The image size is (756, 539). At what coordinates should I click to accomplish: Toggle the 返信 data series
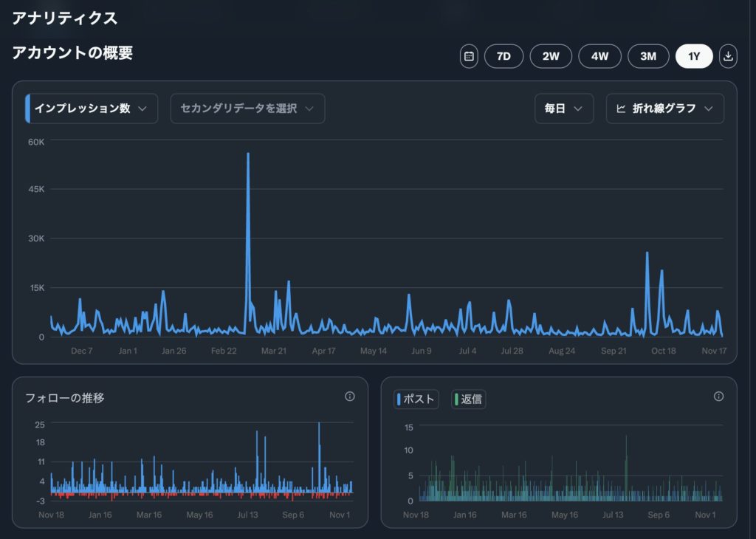click(468, 398)
